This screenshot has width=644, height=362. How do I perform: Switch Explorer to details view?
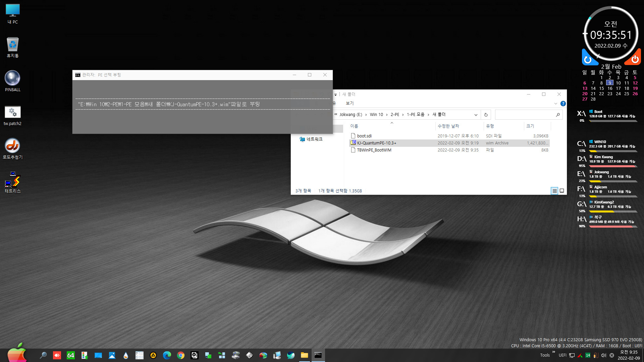(x=554, y=191)
